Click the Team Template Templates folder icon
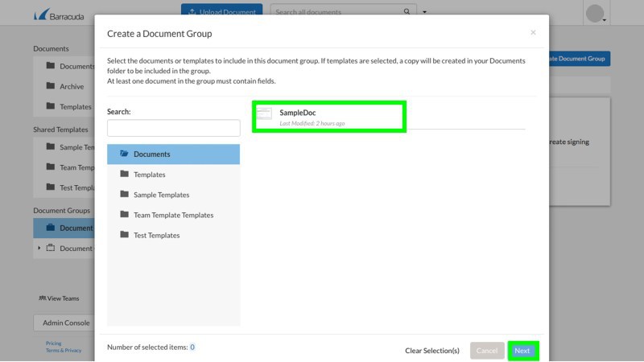The width and height of the screenshot is (644, 362). [124, 215]
